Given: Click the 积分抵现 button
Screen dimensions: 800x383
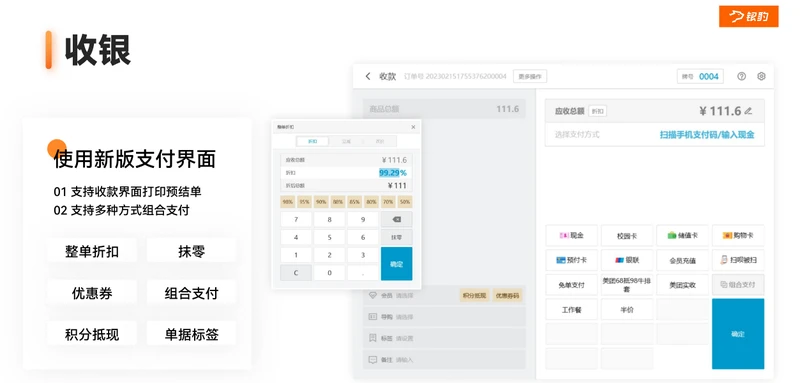Looking at the screenshot, I should [x=474, y=295].
